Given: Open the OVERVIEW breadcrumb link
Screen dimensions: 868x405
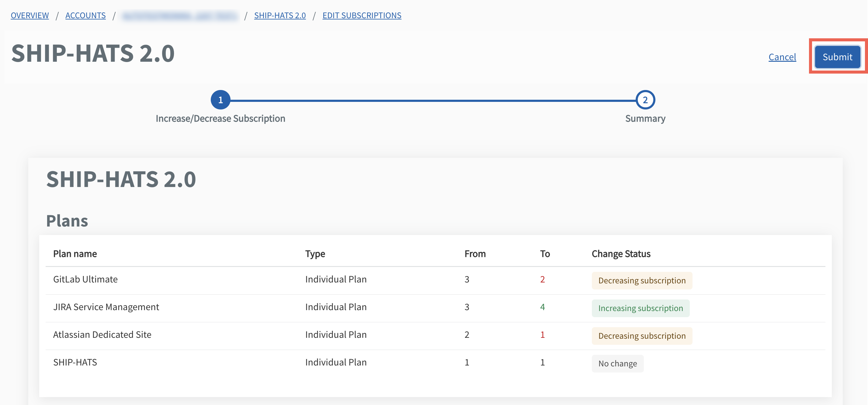Looking at the screenshot, I should [x=30, y=16].
